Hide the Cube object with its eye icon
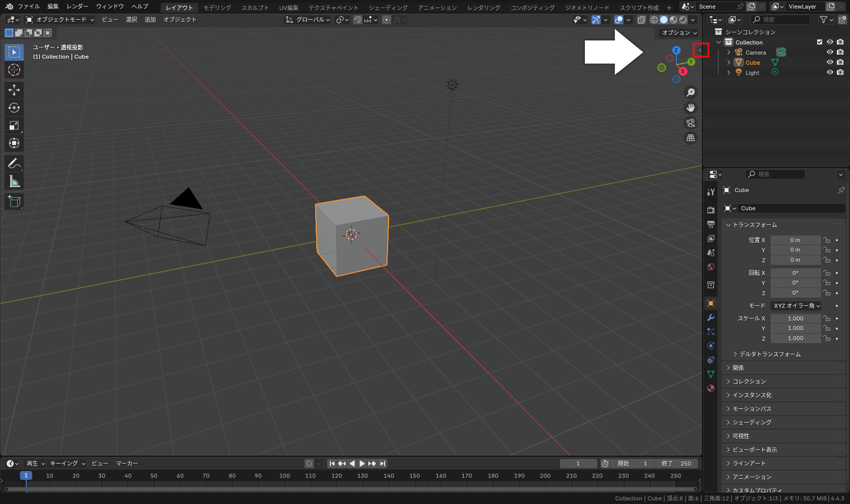850x504 pixels. (x=830, y=62)
